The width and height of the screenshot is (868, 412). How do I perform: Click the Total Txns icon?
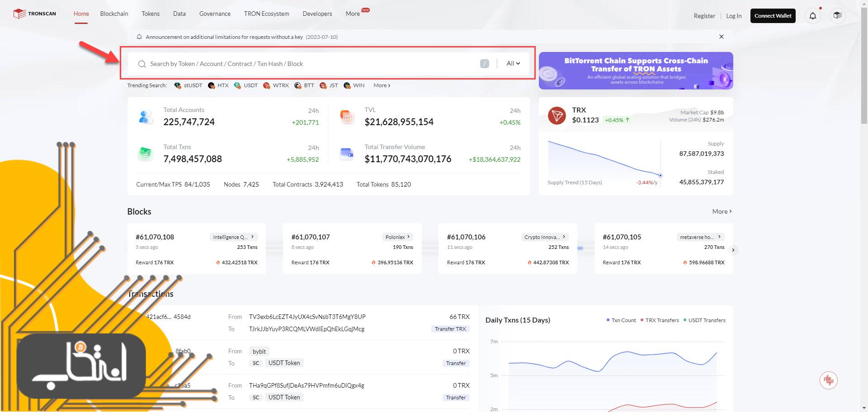[145, 154]
